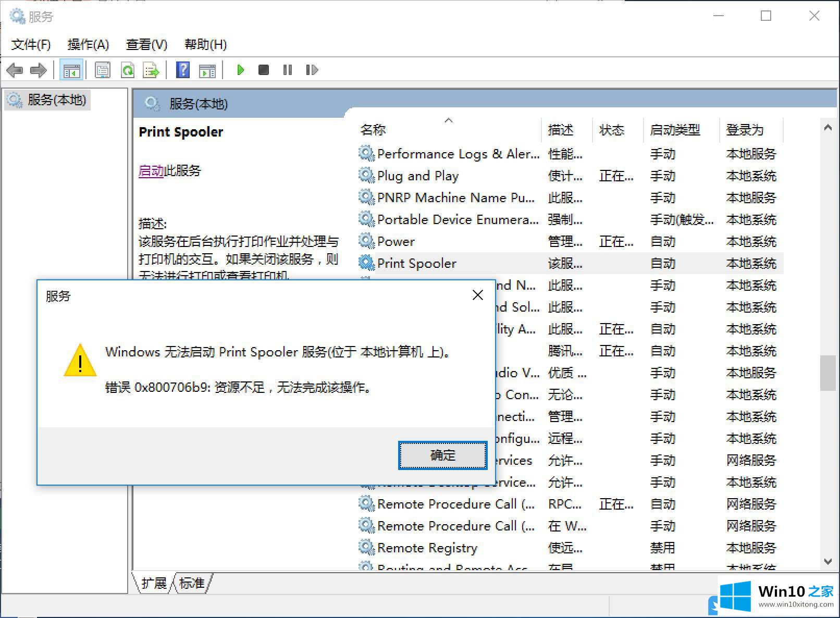The image size is (840, 618).
Task: Select the Print Spooler row name
Action: point(416,263)
